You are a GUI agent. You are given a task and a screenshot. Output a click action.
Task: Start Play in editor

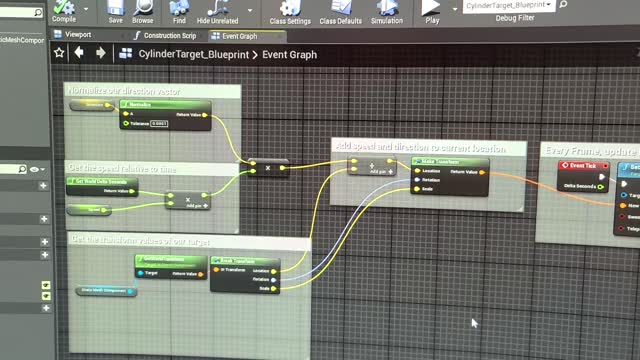431,12
